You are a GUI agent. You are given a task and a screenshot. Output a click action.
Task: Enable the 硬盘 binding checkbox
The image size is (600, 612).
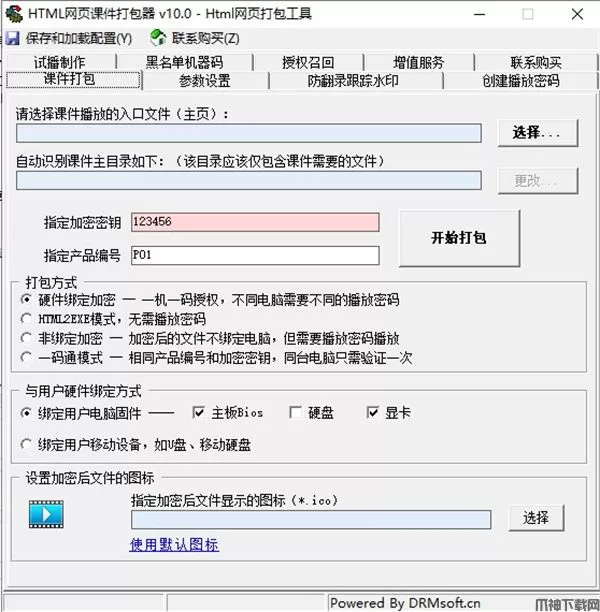295,412
